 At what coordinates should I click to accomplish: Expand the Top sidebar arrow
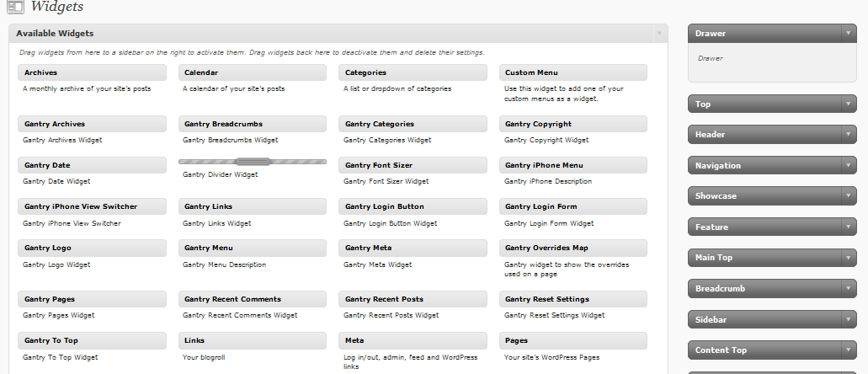click(x=848, y=104)
